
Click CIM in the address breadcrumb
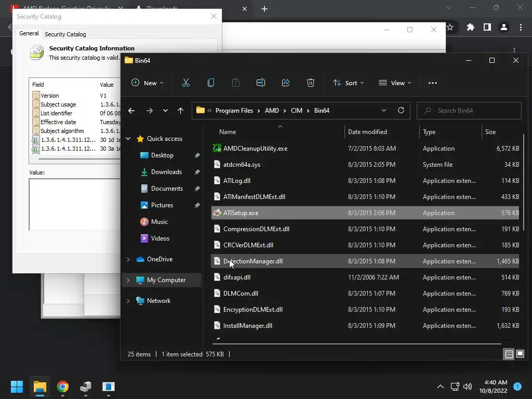[x=297, y=111]
